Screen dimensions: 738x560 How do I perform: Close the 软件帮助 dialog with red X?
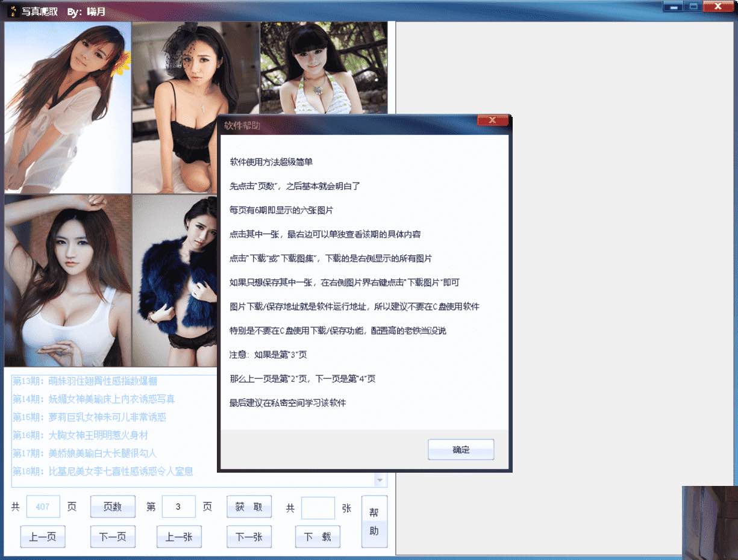coord(493,120)
